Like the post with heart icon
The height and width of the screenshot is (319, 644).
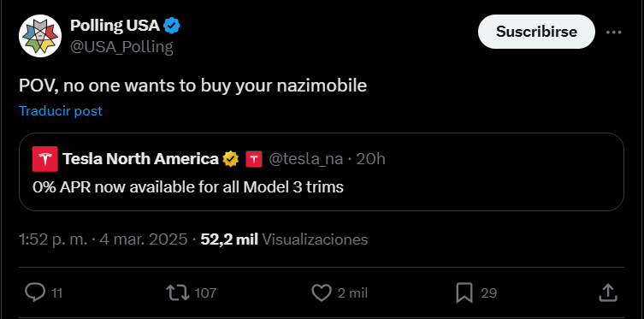322,292
